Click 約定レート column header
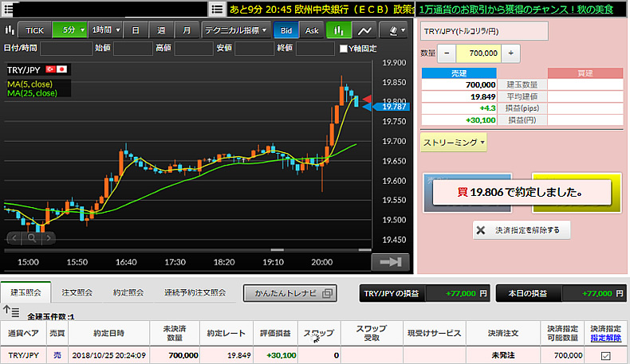630x364 pixels. point(226,333)
